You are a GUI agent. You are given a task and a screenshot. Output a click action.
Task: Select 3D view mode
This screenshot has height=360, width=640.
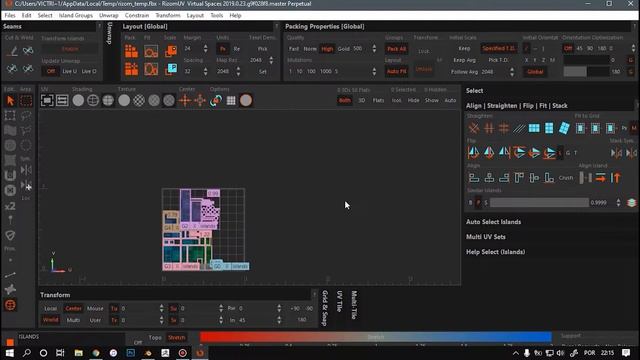tap(362, 100)
